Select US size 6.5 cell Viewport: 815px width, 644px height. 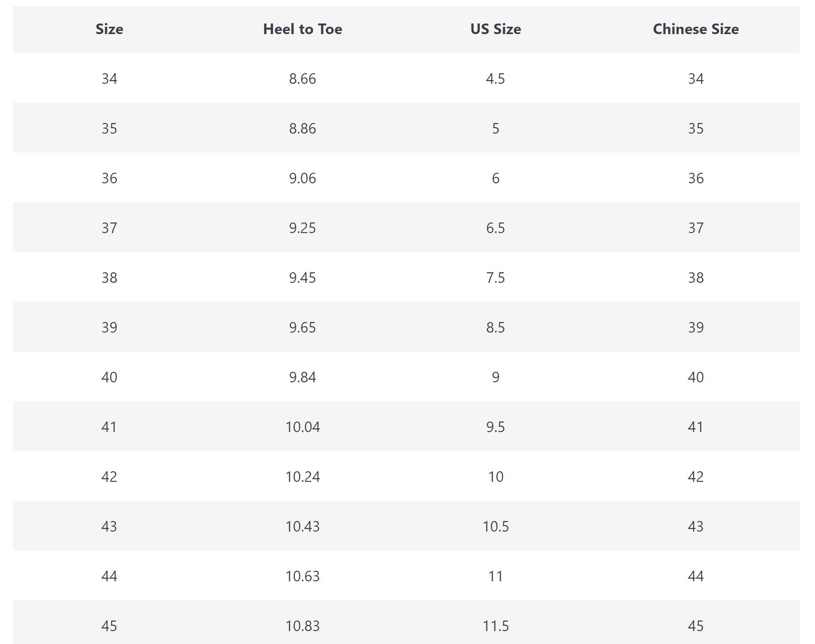click(x=496, y=228)
